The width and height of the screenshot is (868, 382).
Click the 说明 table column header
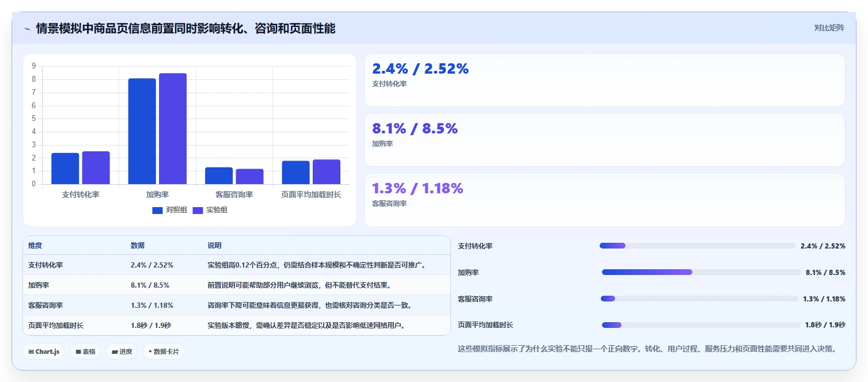click(214, 246)
